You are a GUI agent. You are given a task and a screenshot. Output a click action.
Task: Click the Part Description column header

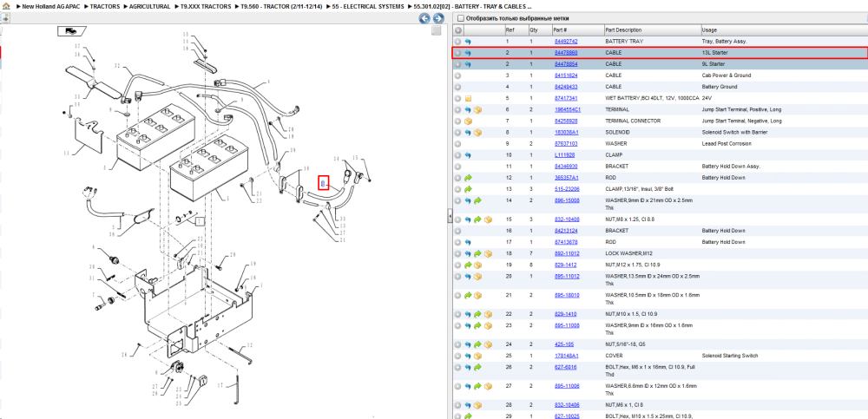pos(652,29)
